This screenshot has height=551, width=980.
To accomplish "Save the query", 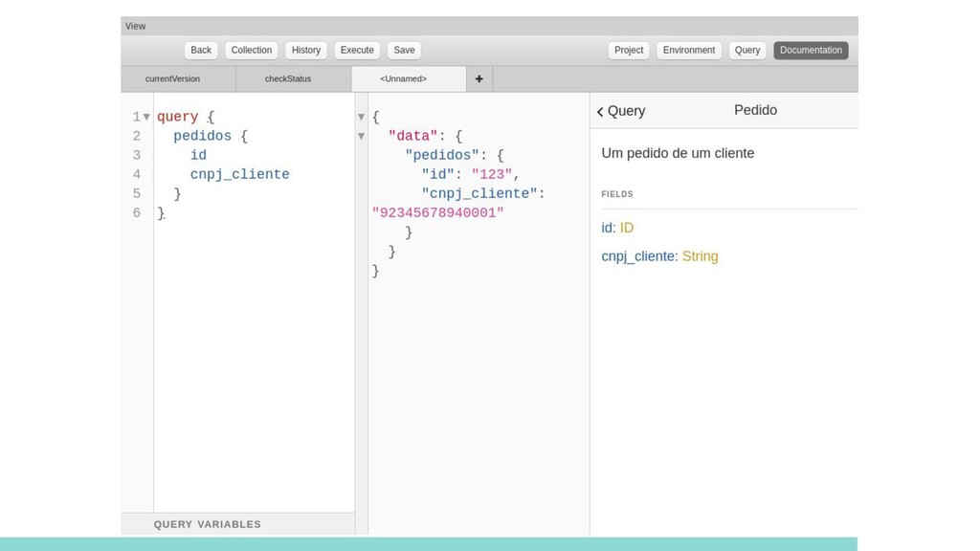I will tap(404, 50).
